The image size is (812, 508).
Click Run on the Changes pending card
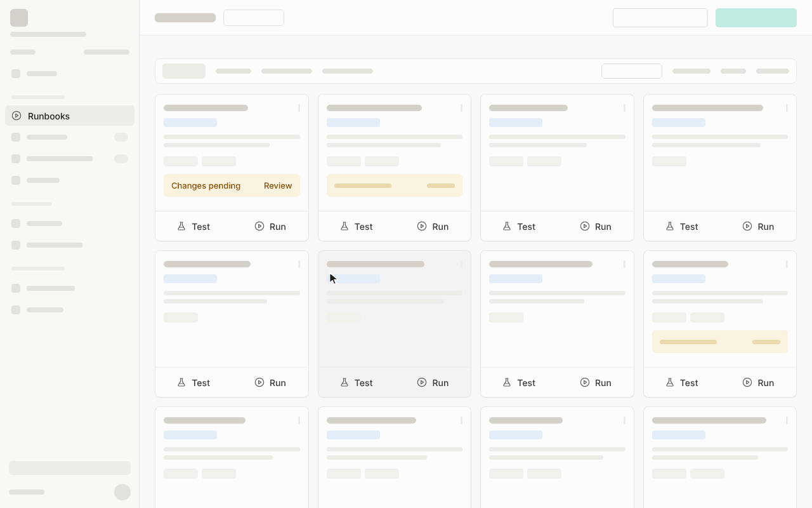click(270, 226)
